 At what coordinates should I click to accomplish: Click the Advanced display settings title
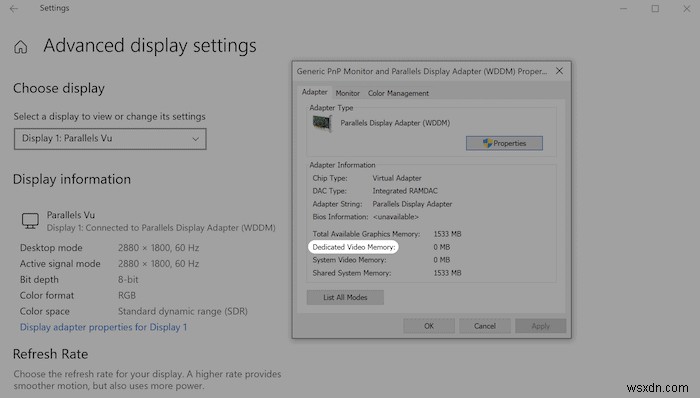(150, 46)
